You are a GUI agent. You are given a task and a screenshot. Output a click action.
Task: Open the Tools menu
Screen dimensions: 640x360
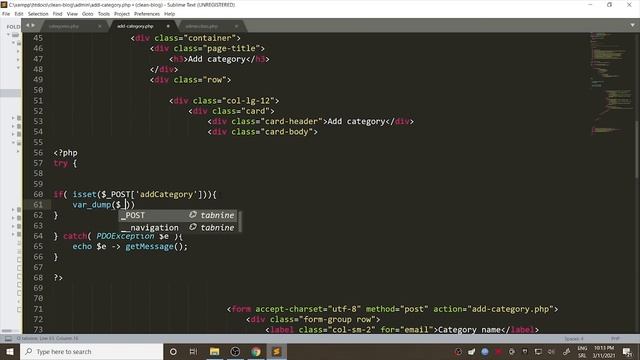click(x=104, y=14)
